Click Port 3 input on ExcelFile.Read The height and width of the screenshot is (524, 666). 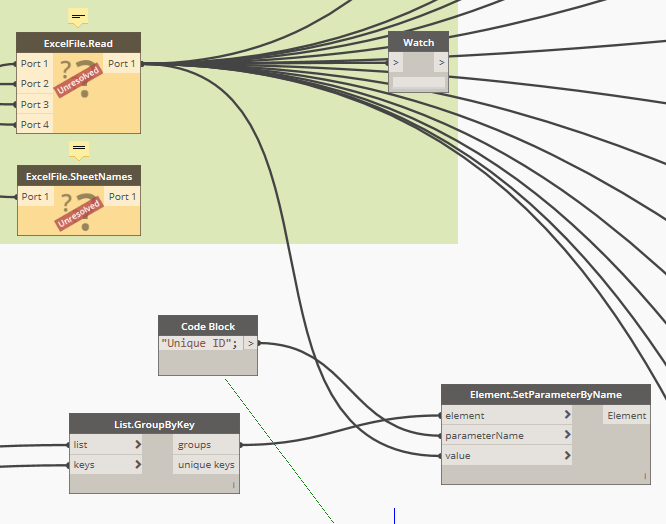click(x=35, y=104)
